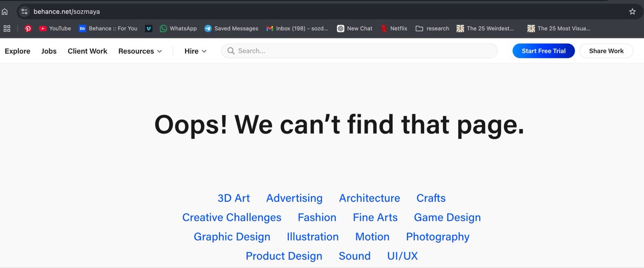Open the Client Work nav item
This screenshot has height=268, width=644.
click(87, 51)
